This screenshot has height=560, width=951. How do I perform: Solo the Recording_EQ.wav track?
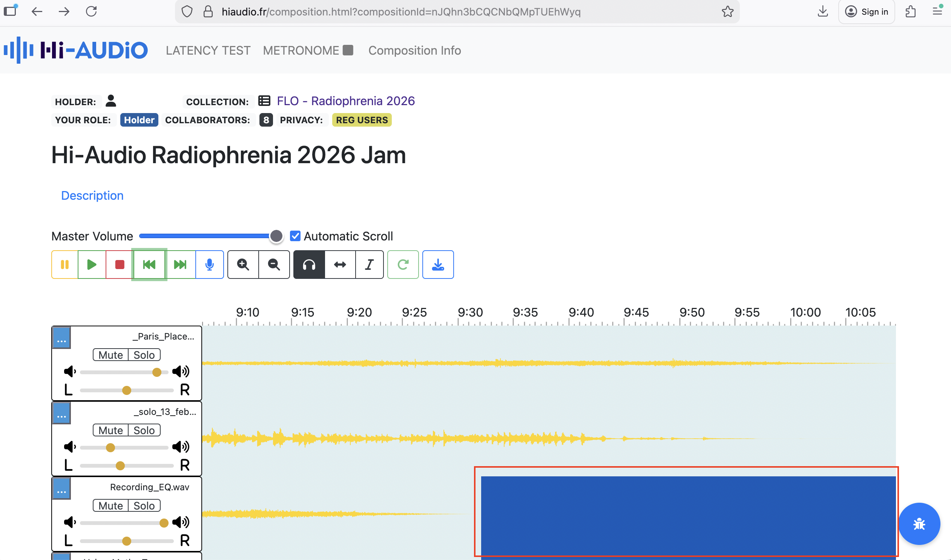click(x=144, y=505)
